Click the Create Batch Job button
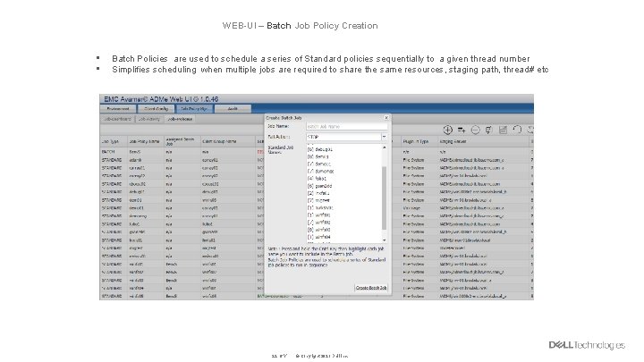 click(x=371, y=288)
